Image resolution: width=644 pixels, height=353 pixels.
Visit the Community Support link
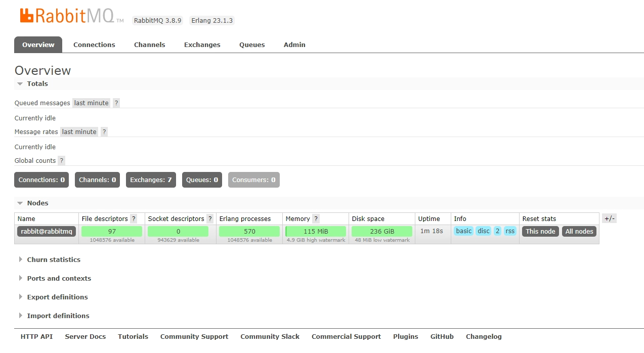[194, 336]
